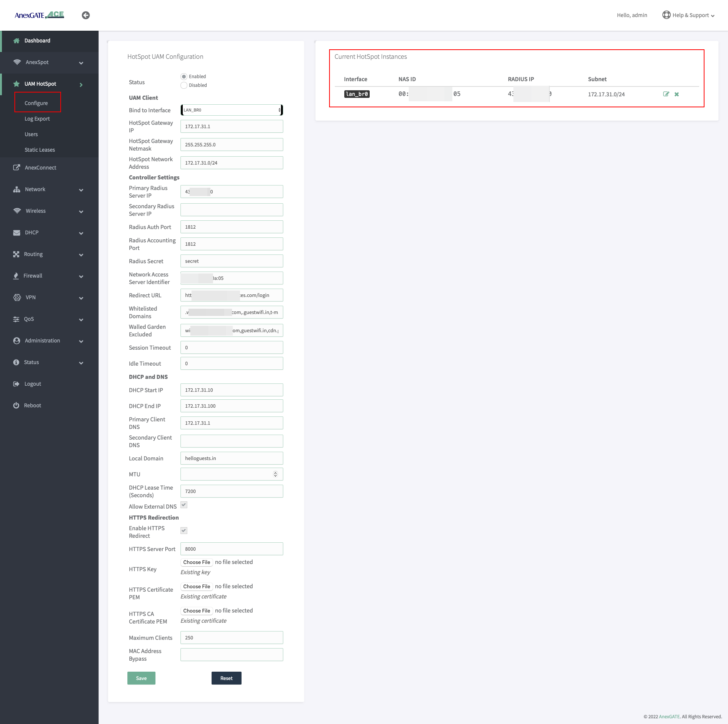Navigate to Static Leases menu item
Viewport: 728px width, 724px height.
(39, 149)
